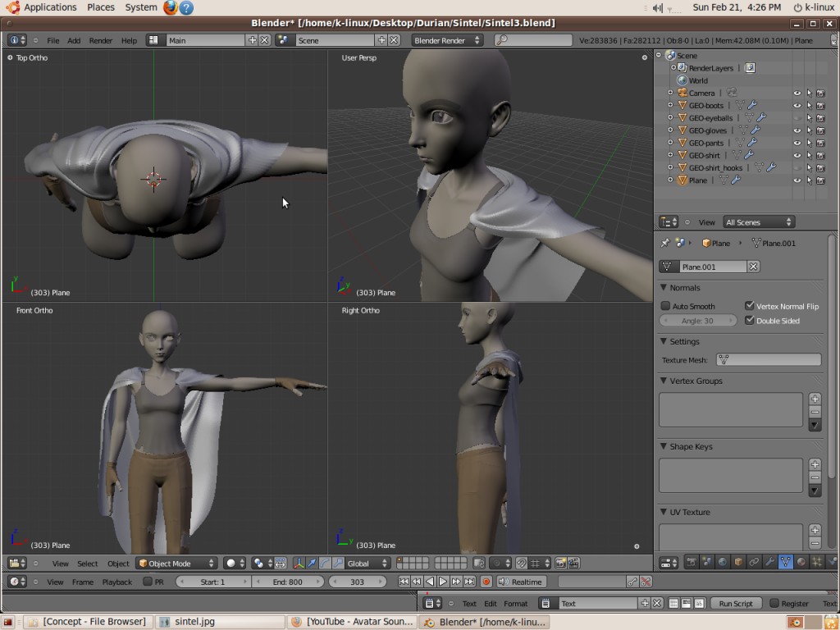Hide the Camera object with eye icon
This screenshot has width=840, height=630.
click(x=797, y=94)
